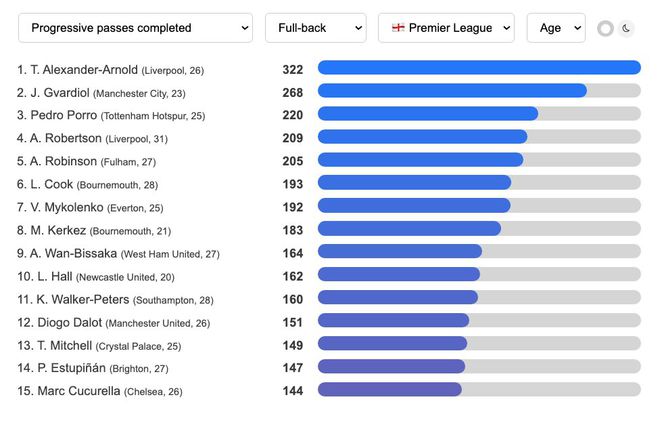Select Marc Cucurella from the list

(78, 391)
